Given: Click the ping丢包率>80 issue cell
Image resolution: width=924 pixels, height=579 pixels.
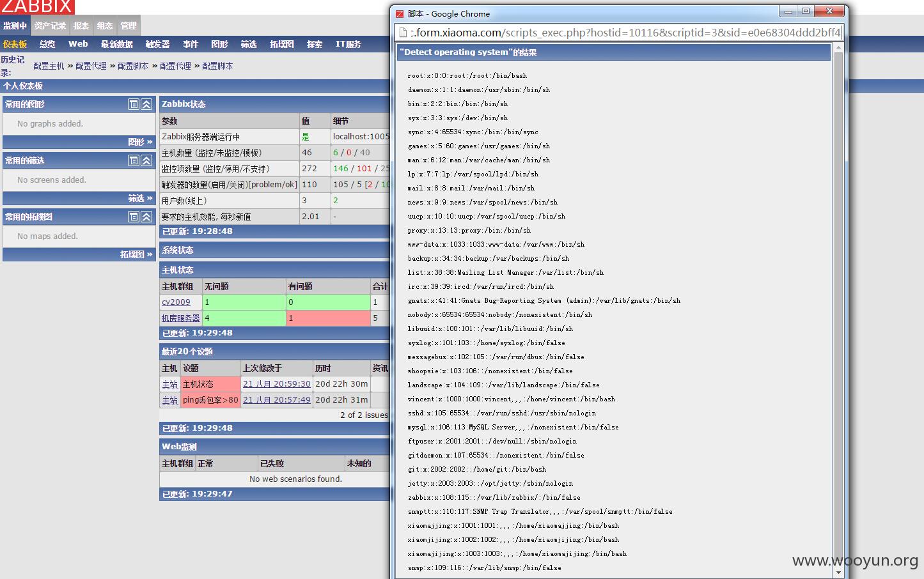Looking at the screenshot, I should click(210, 400).
